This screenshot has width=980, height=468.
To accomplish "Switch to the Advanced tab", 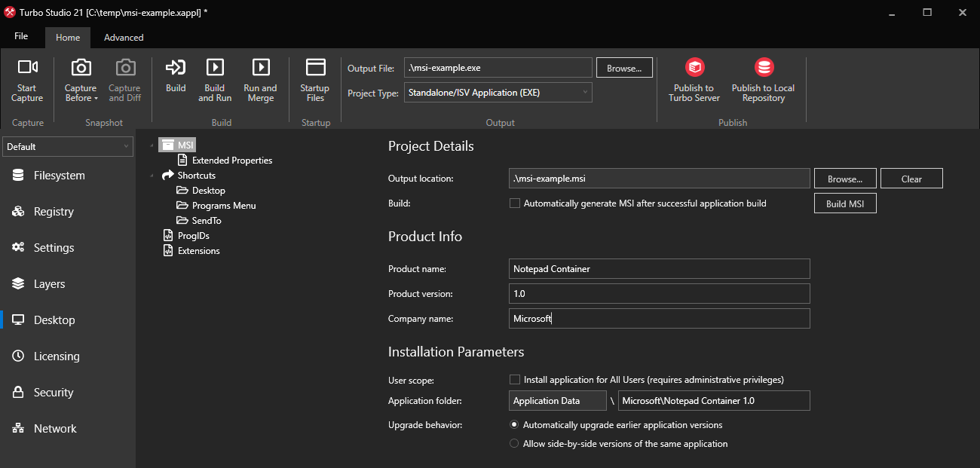I will tap(123, 37).
